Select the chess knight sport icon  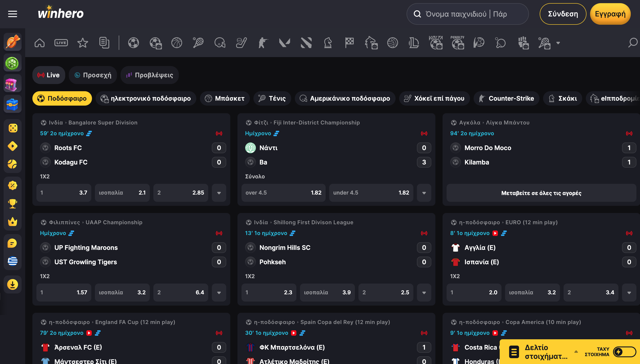(x=328, y=43)
